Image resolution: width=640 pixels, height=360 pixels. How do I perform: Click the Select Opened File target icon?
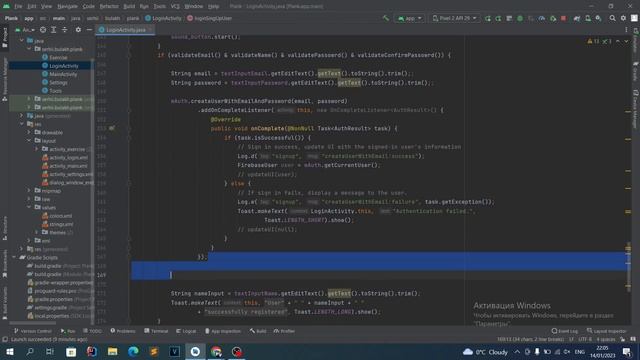pyautogui.click(x=43, y=30)
